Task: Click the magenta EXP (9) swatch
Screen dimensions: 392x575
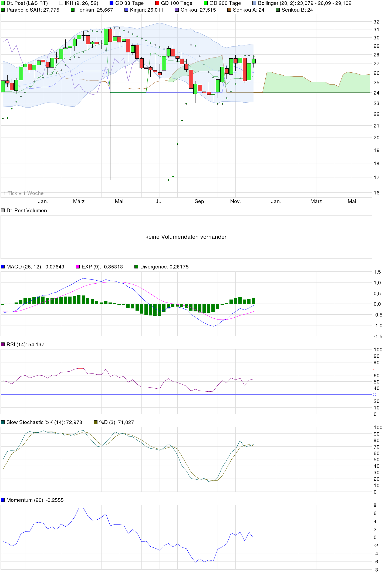Action: click(x=78, y=267)
